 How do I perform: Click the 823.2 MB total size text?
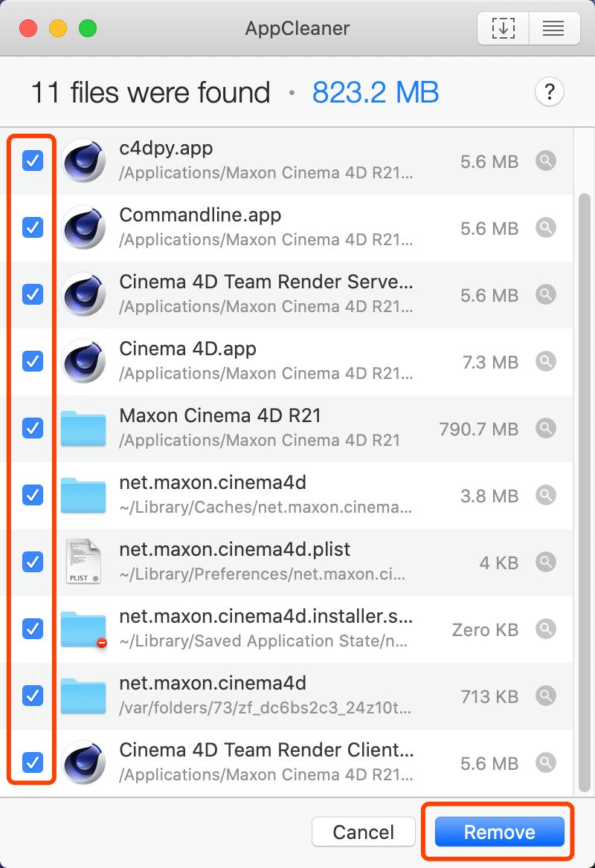point(376,93)
